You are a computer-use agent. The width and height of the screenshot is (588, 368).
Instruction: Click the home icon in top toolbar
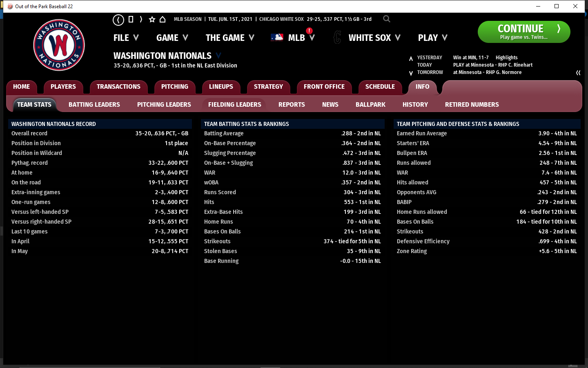(163, 19)
